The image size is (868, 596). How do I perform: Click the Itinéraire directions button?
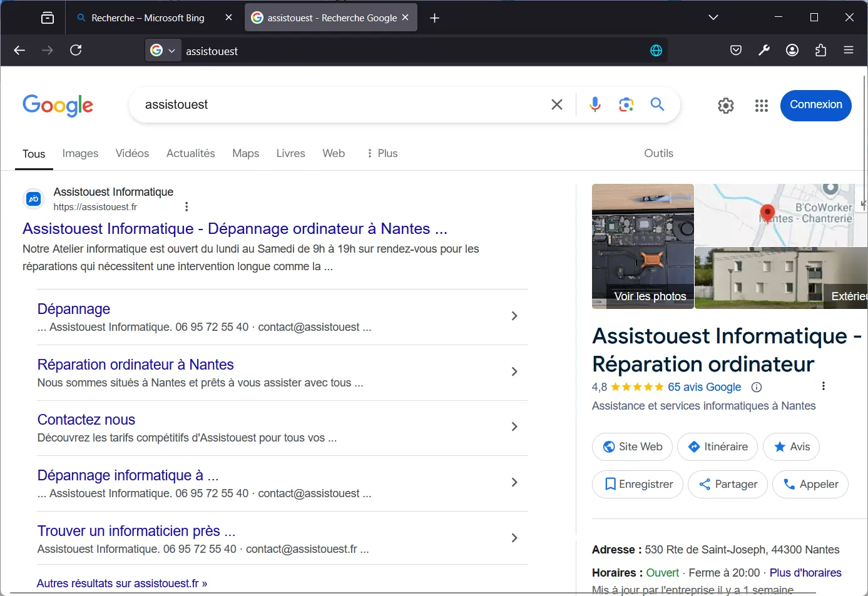click(x=717, y=447)
